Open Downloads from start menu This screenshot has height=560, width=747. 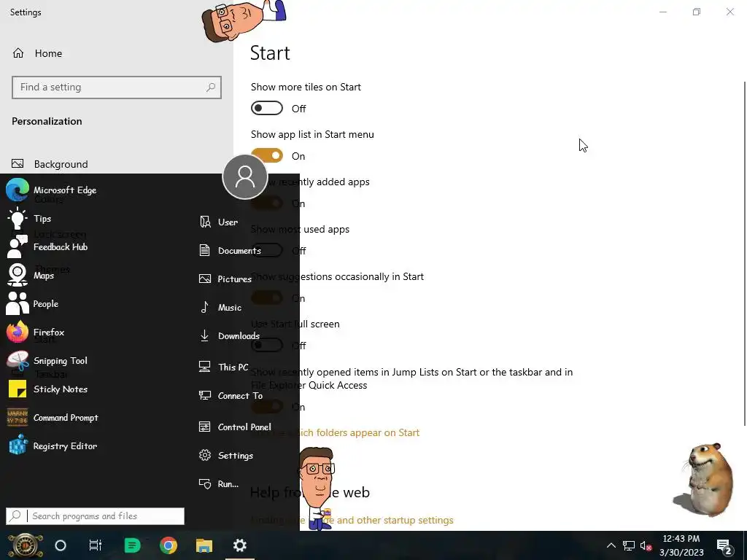pos(229,335)
